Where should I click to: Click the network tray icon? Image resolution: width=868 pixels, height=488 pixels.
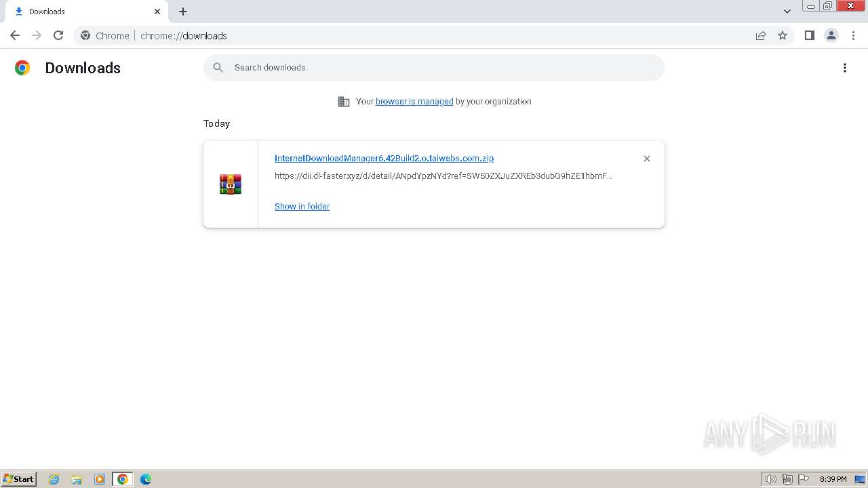point(787,479)
